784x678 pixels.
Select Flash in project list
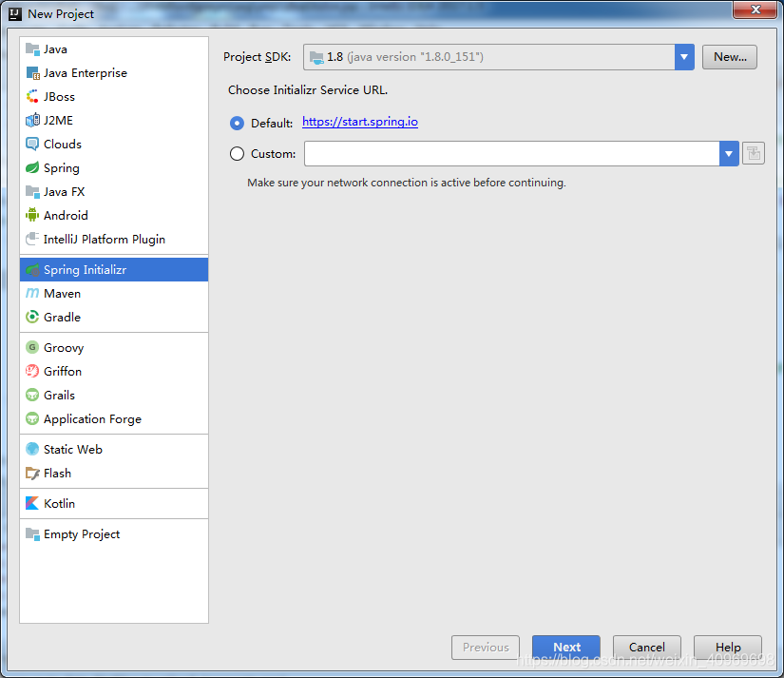click(114, 473)
